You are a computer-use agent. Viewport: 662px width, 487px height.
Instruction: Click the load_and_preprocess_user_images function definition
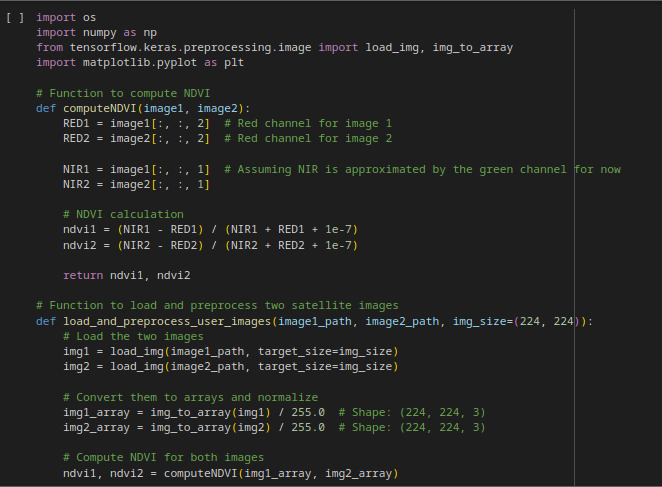(x=315, y=320)
